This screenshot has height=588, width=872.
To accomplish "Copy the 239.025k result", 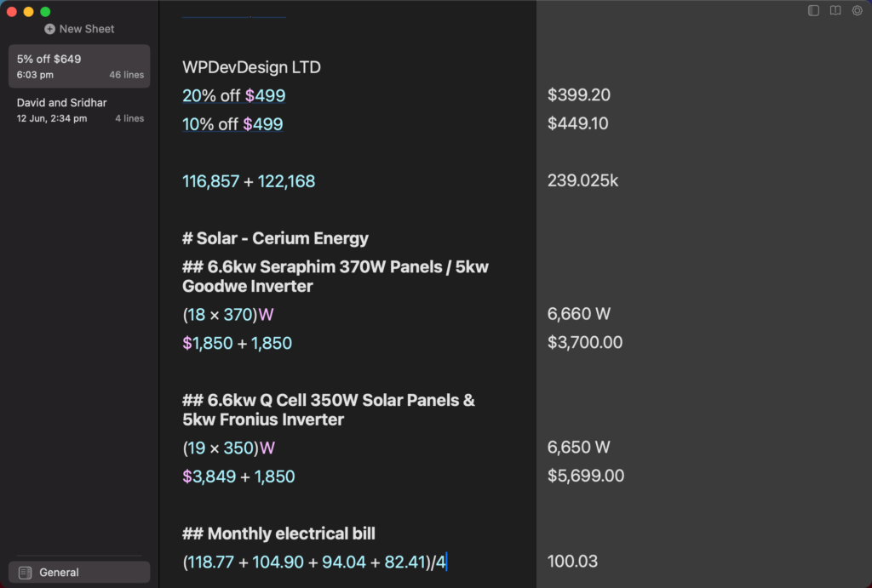I will (582, 180).
